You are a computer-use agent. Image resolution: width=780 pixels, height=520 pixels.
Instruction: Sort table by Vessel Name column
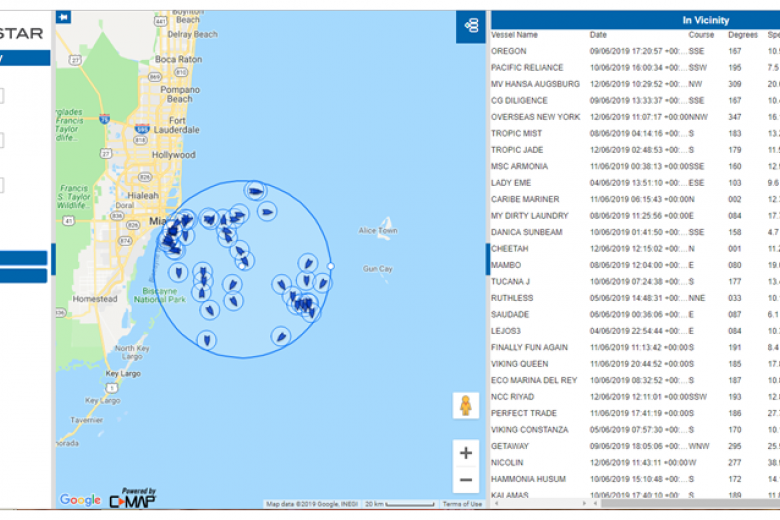coord(514,35)
